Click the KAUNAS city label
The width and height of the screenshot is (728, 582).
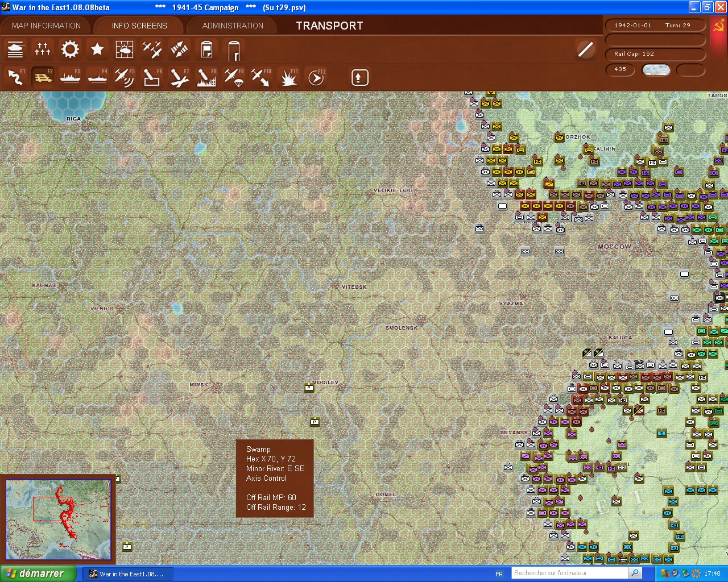coord(44,285)
